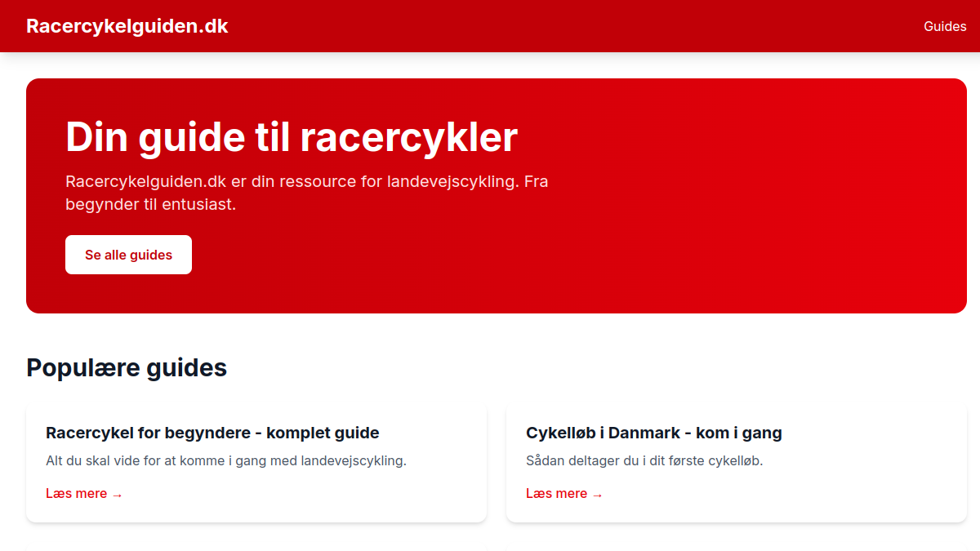Click the "Se alle guides" button
Image resolution: width=980 pixels, height=551 pixels.
[128, 254]
